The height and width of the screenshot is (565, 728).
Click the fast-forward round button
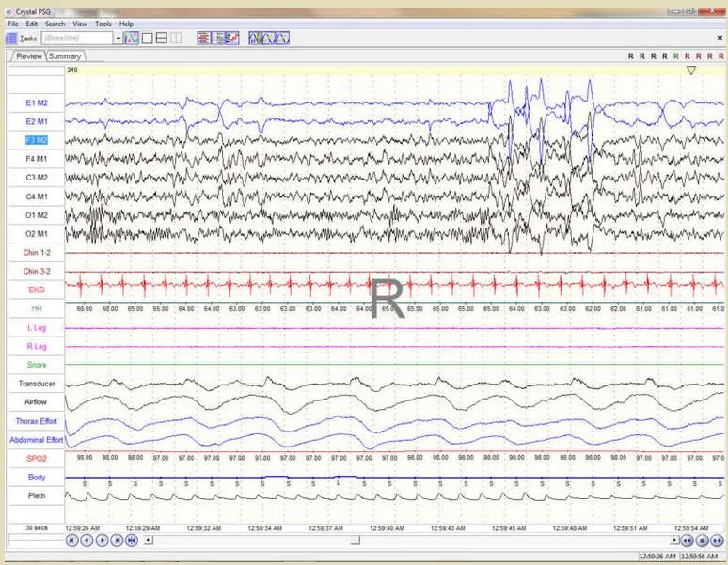pos(718,541)
